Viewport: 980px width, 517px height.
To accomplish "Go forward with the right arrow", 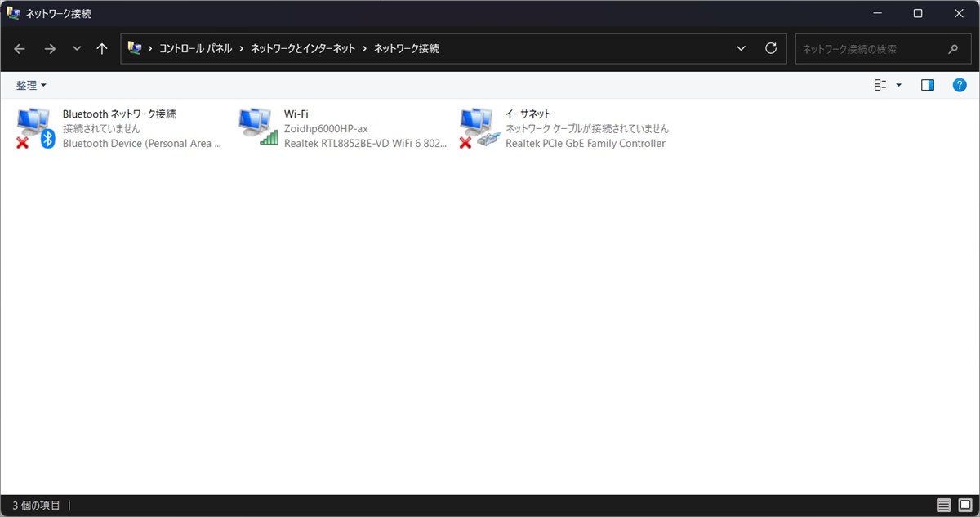I will [x=50, y=49].
